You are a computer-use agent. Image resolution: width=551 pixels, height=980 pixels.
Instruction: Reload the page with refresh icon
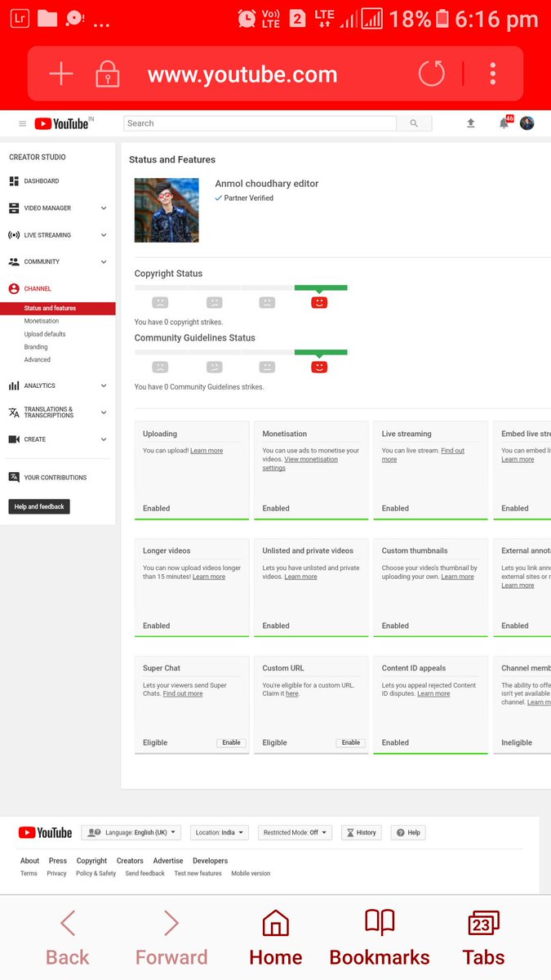click(432, 74)
